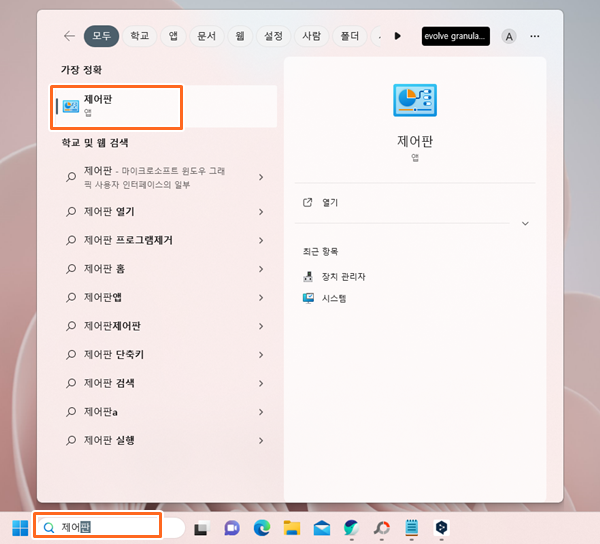600x544 pixels.
Task: Click the account avatar labeled A
Action: [x=509, y=36]
